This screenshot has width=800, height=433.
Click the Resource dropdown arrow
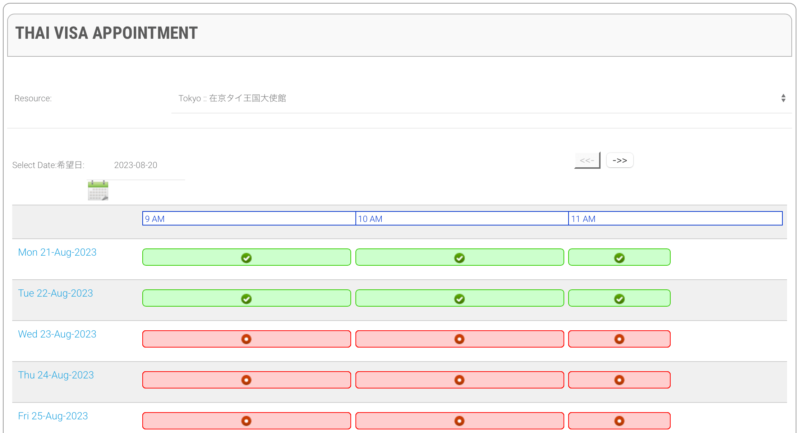click(782, 98)
